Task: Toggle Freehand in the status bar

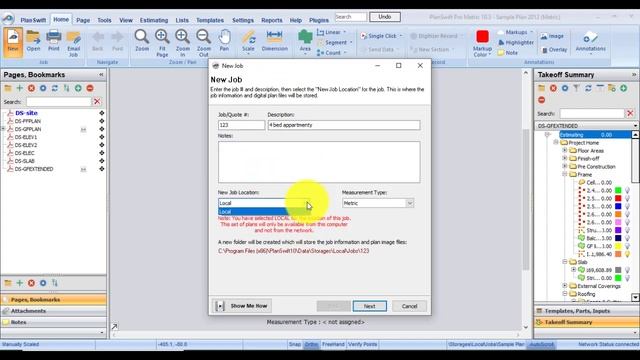Action: click(333, 344)
